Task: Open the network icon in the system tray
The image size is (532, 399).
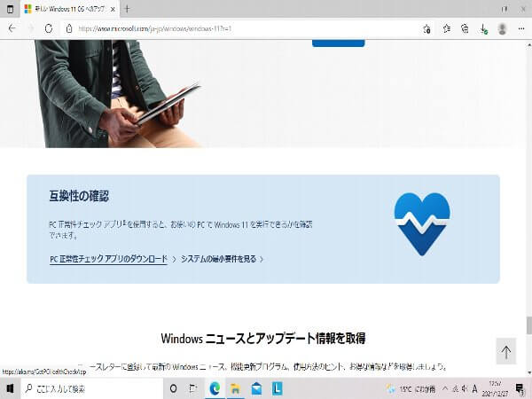Action: (456, 388)
